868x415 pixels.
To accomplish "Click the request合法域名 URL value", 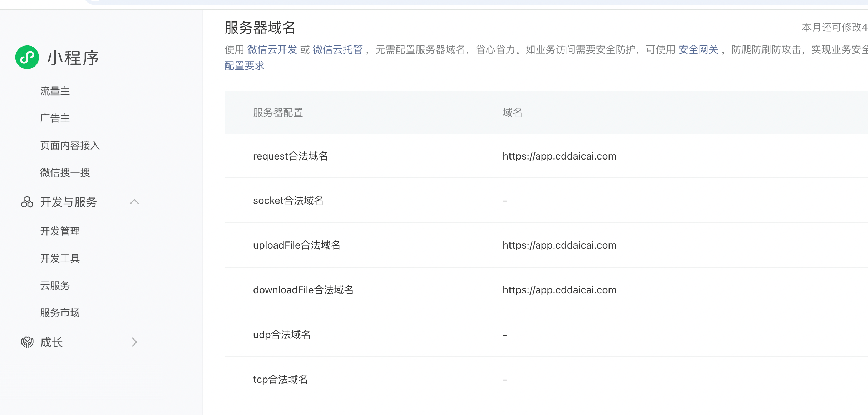I will tap(559, 156).
